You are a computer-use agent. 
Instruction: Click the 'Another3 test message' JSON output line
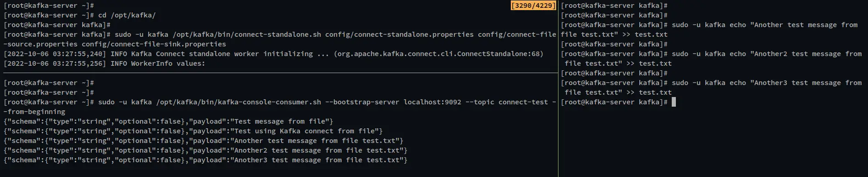205,160
